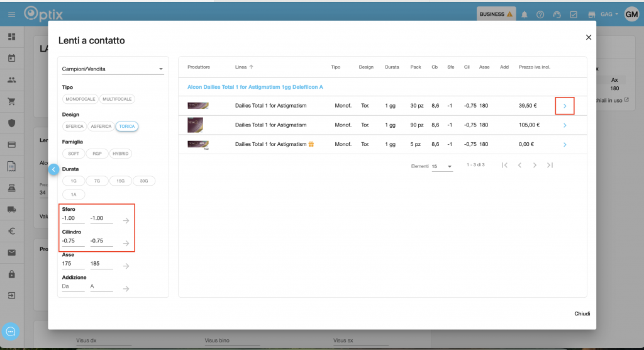
Task: Open the Elementi per page dropdown
Action: click(x=442, y=166)
